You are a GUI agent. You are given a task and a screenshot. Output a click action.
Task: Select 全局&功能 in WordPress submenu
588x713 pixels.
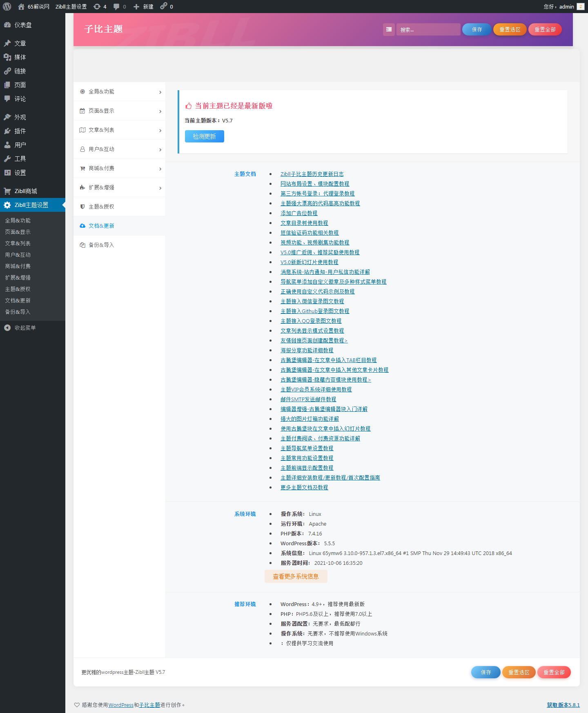[x=18, y=220]
